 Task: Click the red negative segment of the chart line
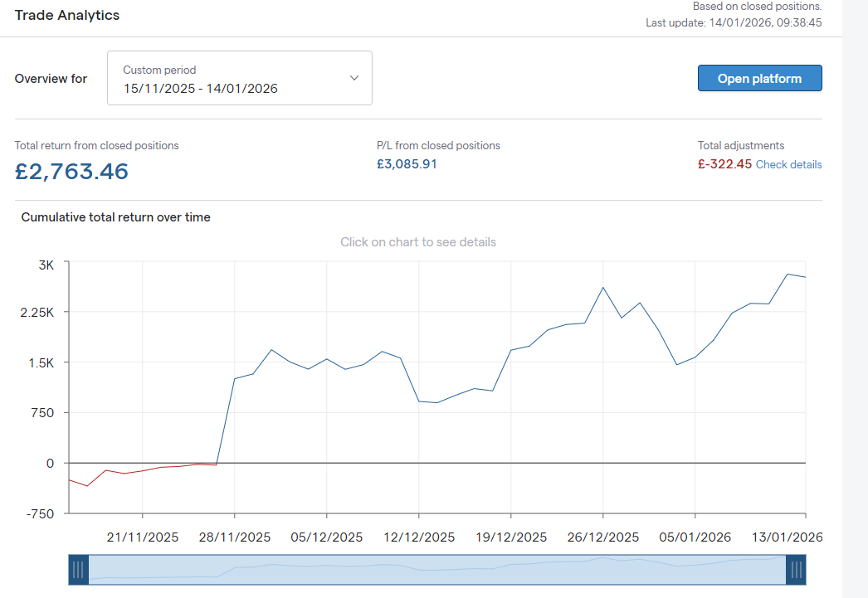pos(124,472)
